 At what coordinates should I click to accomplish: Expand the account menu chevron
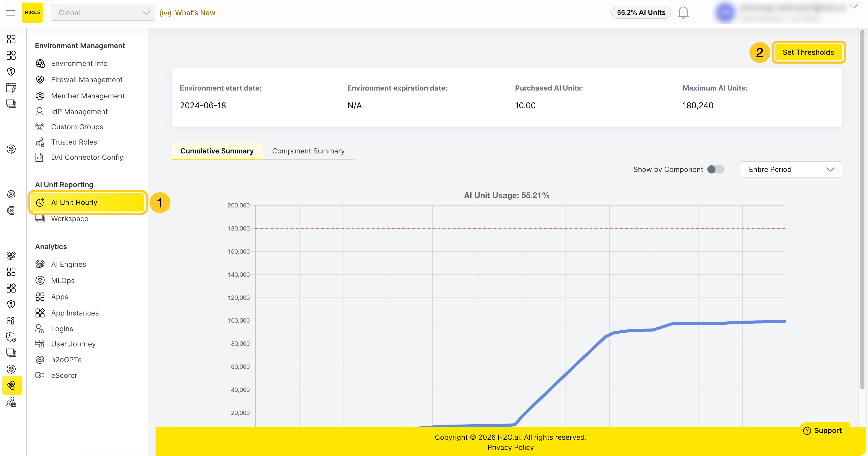[854, 6]
